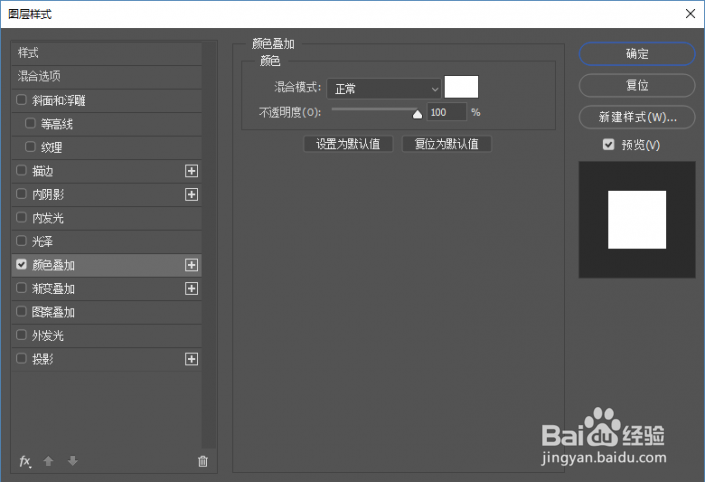Enable the 图案叠加 checkbox
The image size is (705, 482).
click(x=21, y=311)
